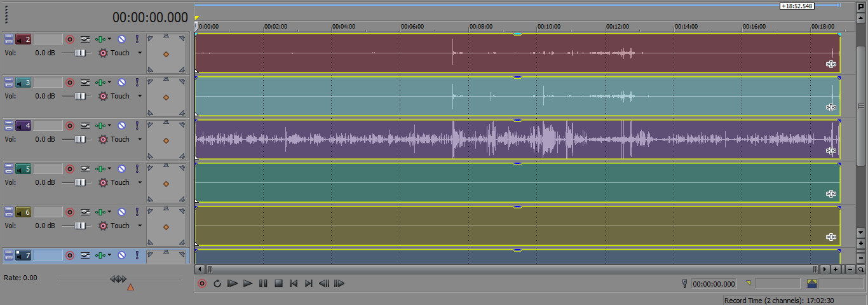Viewport: 868px width, 305px height.
Task: Solo track 3 with exclamation icon
Action: 137,83
